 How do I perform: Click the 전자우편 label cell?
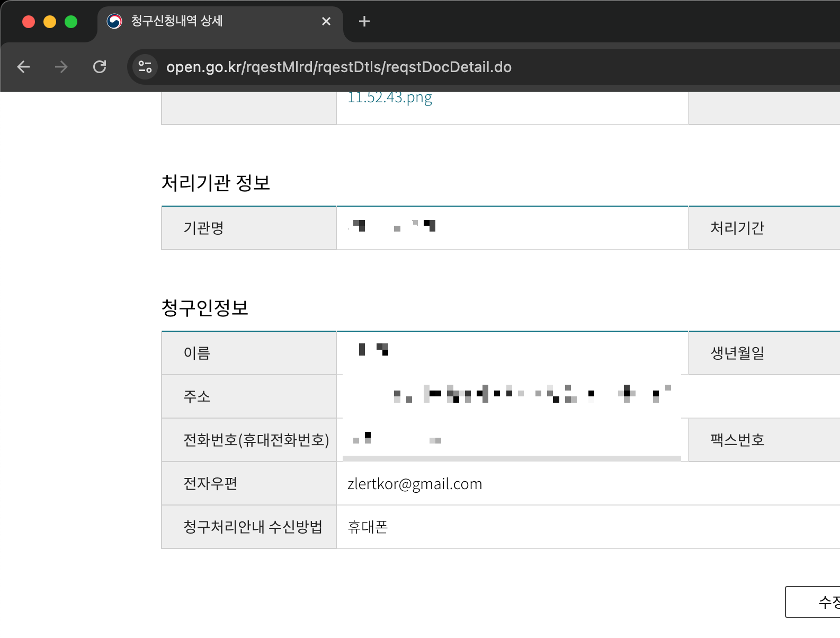pyautogui.click(x=249, y=483)
